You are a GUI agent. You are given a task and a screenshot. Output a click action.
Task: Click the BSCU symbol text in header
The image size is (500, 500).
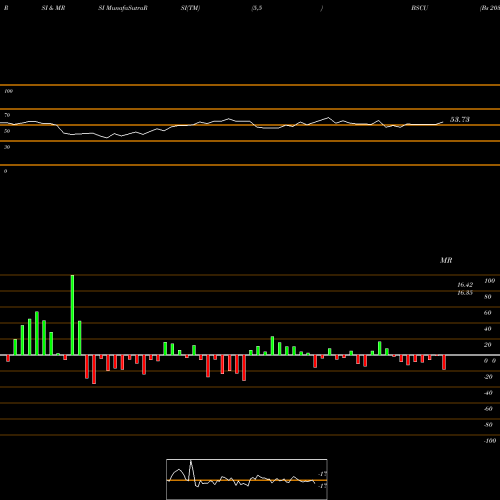click(420, 8)
